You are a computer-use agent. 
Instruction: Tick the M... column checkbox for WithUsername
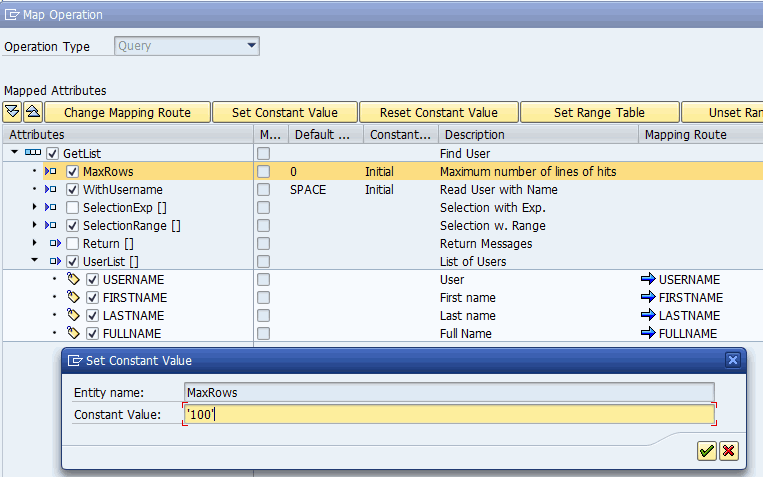pos(263,190)
